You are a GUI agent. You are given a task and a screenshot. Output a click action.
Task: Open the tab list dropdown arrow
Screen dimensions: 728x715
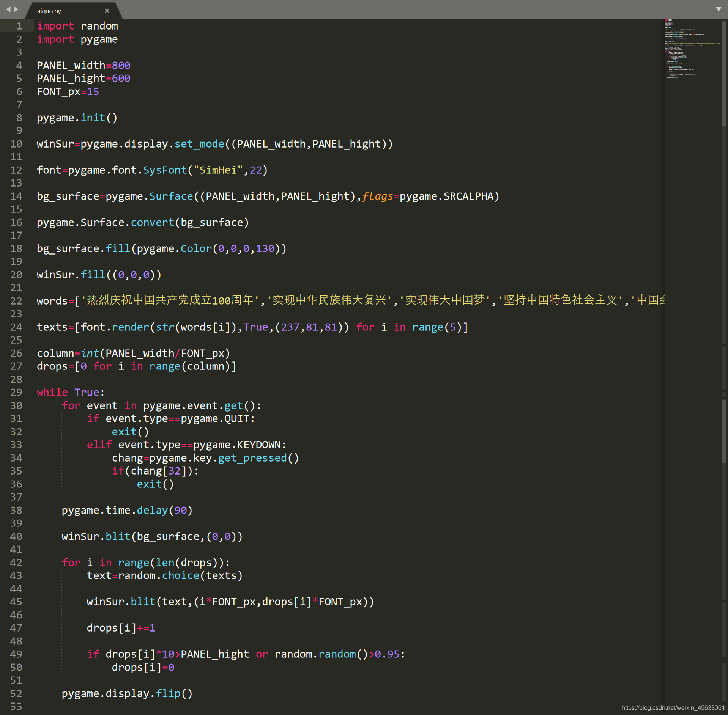[x=718, y=9]
